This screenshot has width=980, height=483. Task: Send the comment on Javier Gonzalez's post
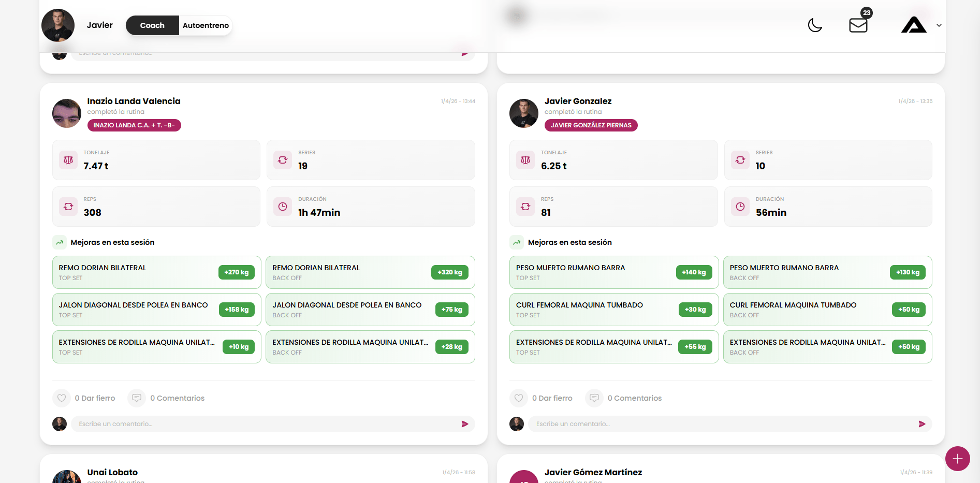[x=922, y=424]
